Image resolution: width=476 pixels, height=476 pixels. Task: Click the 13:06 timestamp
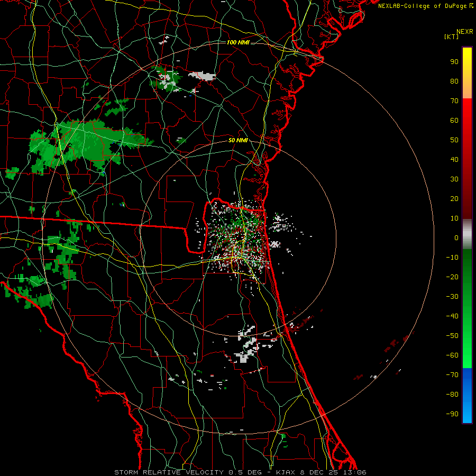coord(354,472)
